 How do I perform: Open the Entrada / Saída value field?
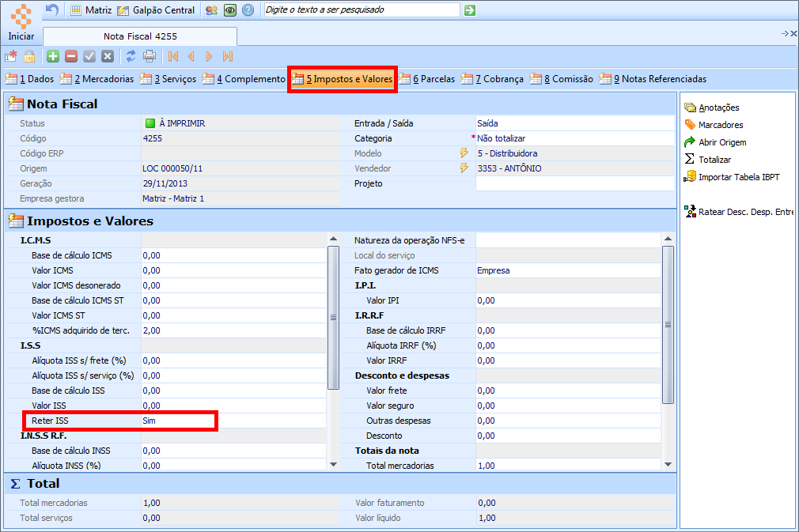pos(574,123)
